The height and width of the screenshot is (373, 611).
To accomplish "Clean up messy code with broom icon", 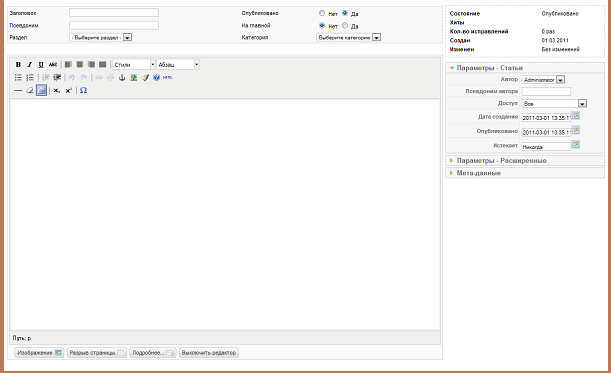I will (145, 78).
